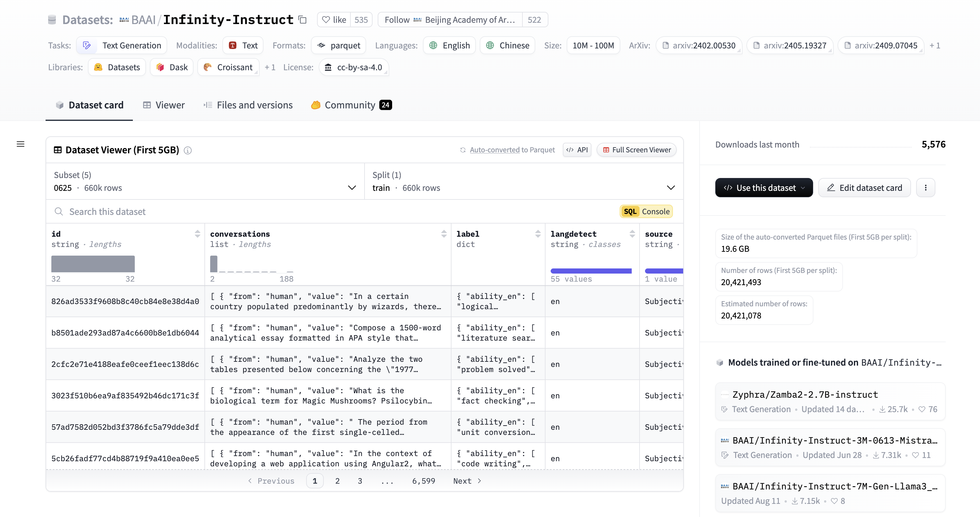980x517 pixels.
Task: Click Edit dataset card
Action: coord(864,188)
